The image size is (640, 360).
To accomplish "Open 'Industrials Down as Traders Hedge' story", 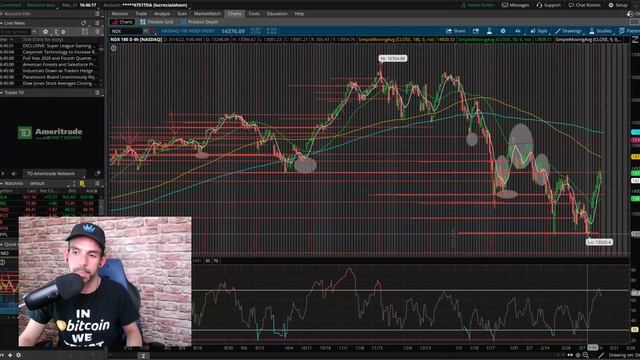I will point(58,71).
